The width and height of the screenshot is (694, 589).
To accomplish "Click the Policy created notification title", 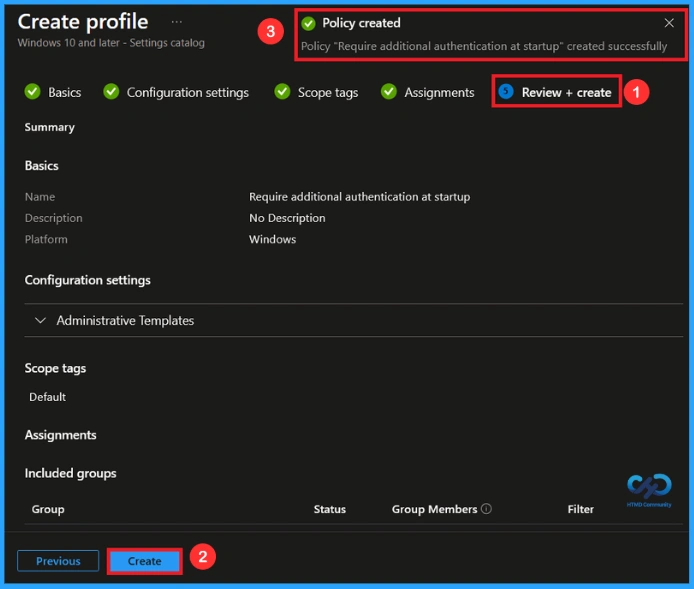I will (361, 23).
